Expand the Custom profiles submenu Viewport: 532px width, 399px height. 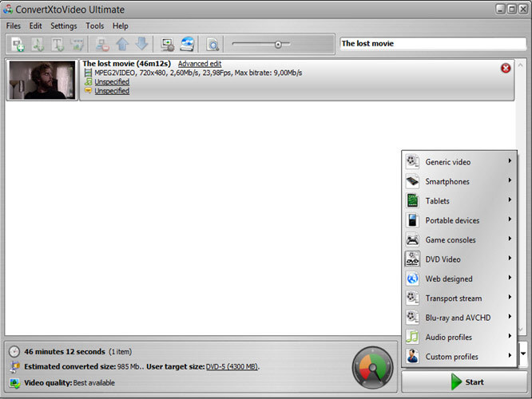point(459,357)
